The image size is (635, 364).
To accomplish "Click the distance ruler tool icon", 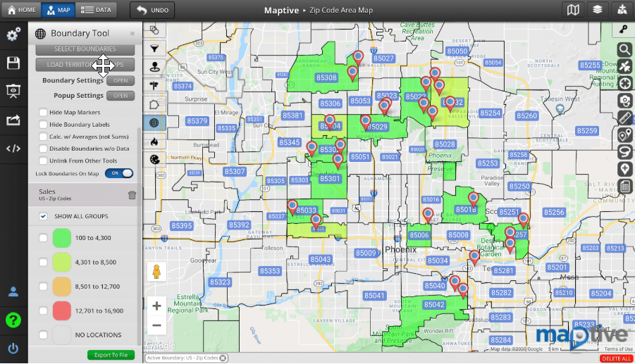I will click(624, 118).
